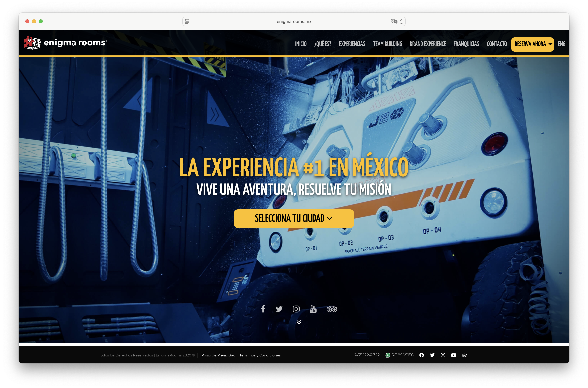Open the hero YouTube icon
This screenshot has width=588, height=388.
(313, 309)
